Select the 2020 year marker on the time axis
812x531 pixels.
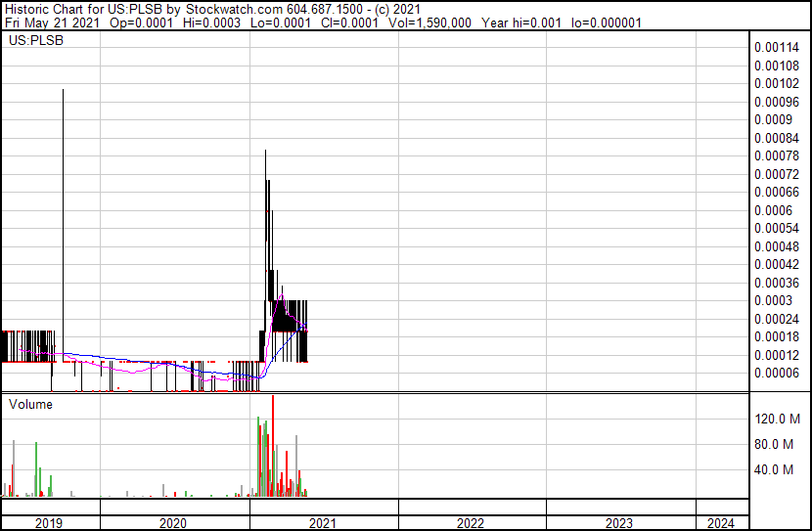(x=174, y=523)
